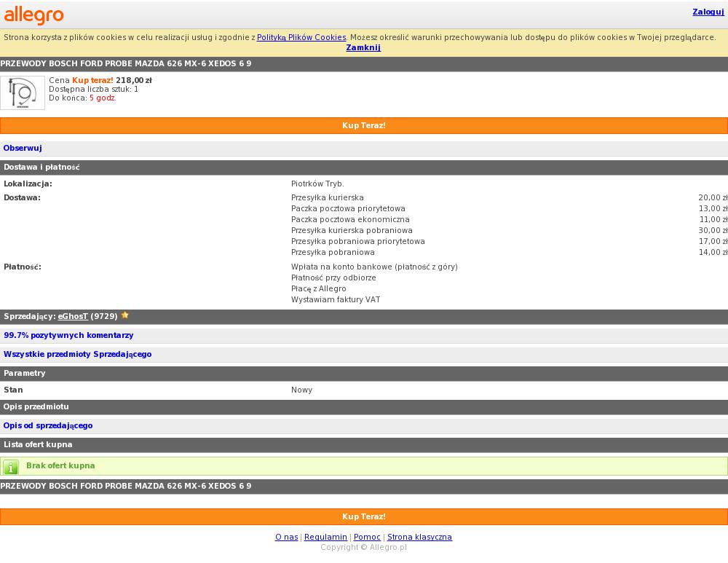Click the Przesyłka kurierska delivery option text

point(328,198)
